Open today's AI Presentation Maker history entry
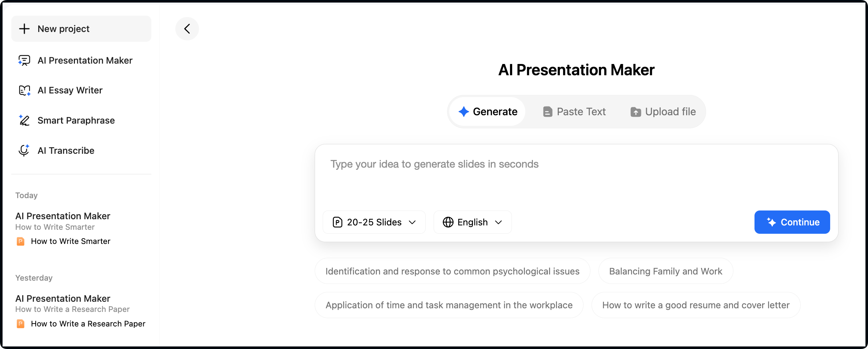The height and width of the screenshot is (349, 868). pyautogui.click(x=63, y=216)
